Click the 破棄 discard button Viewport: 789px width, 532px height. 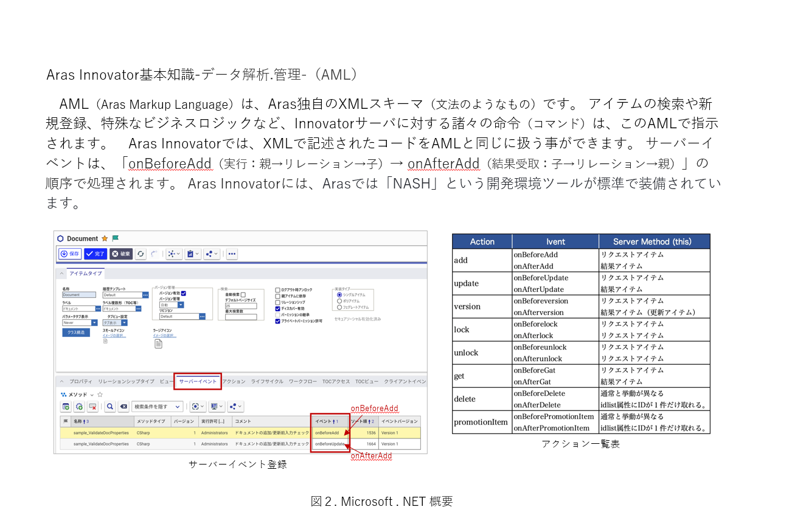121,254
